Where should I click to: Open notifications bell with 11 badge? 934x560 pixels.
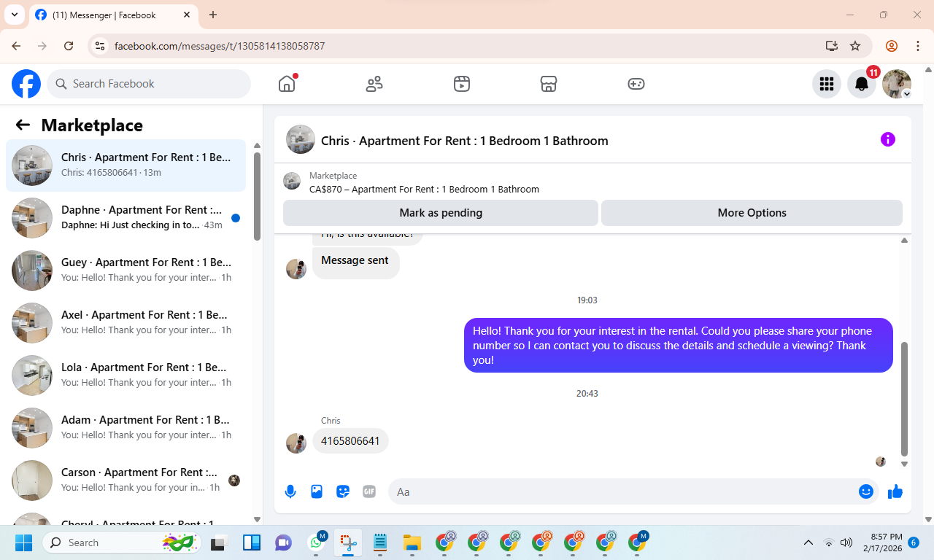862,84
